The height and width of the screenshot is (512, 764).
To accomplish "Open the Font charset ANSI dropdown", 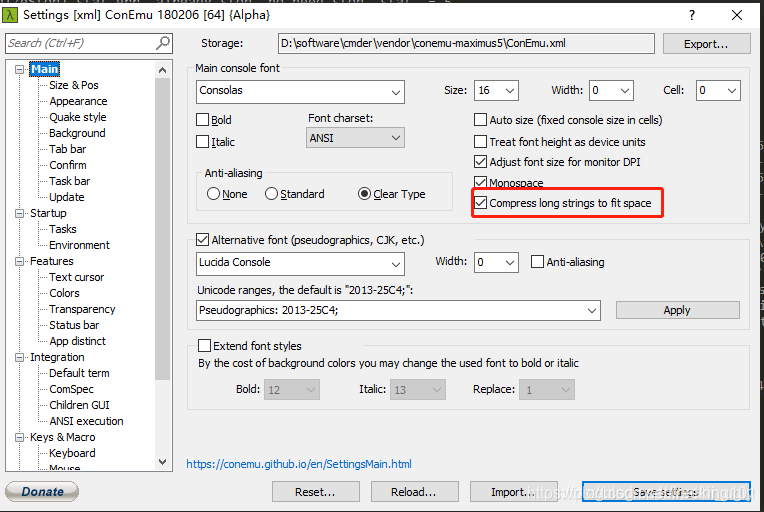I will (355, 138).
